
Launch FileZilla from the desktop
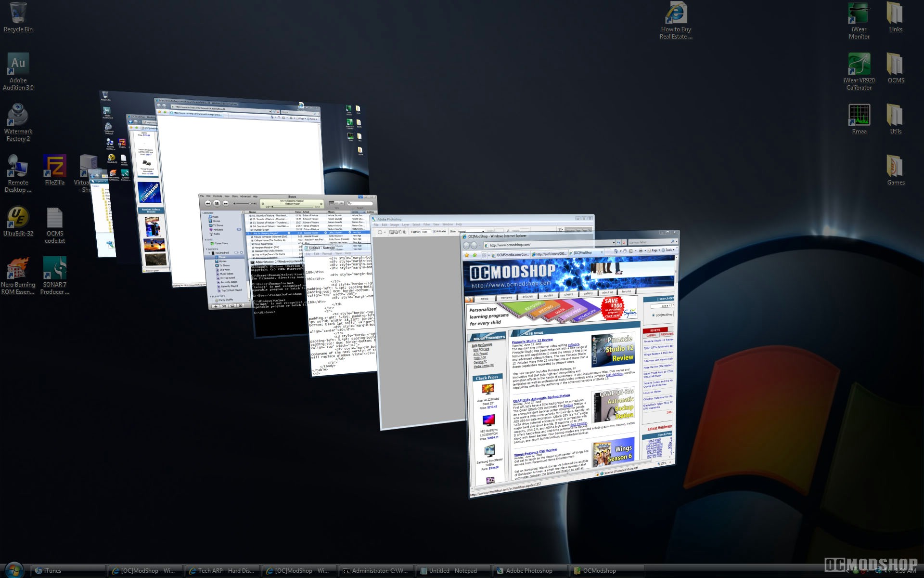[x=54, y=170]
